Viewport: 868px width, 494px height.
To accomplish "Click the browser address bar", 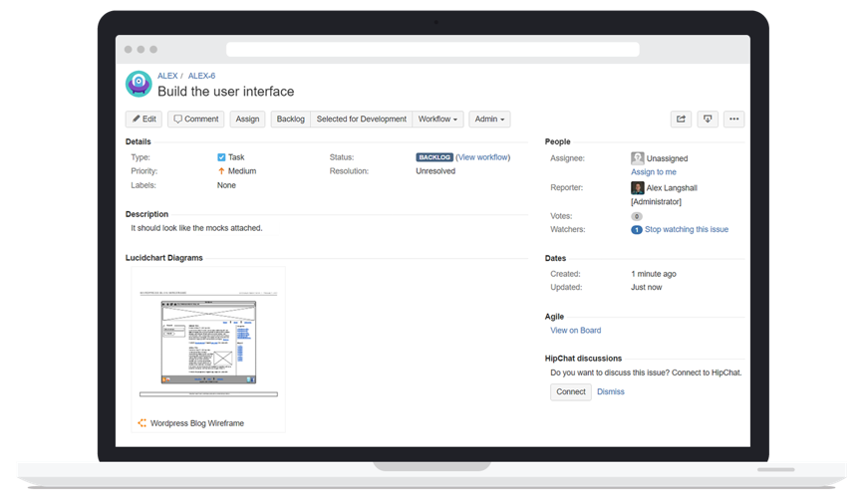I will tap(433, 49).
